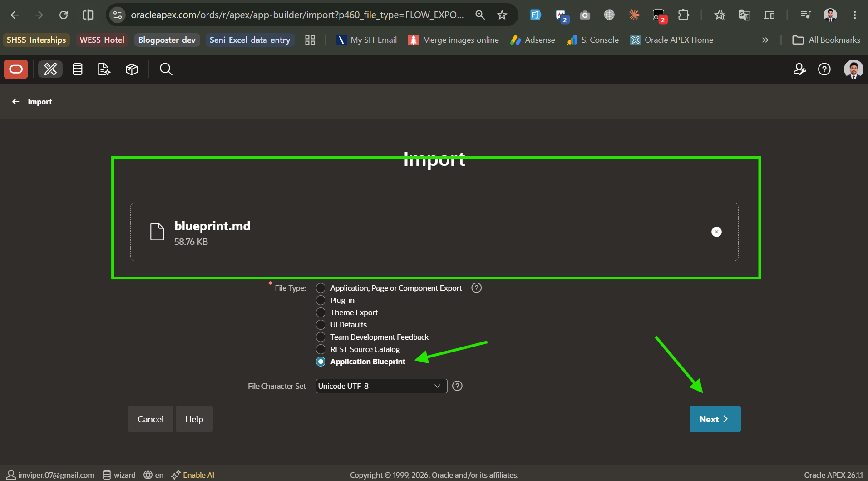The height and width of the screenshot is (481, 868).
Task: Open the Gallery cube icon
Action: [132, 69]
